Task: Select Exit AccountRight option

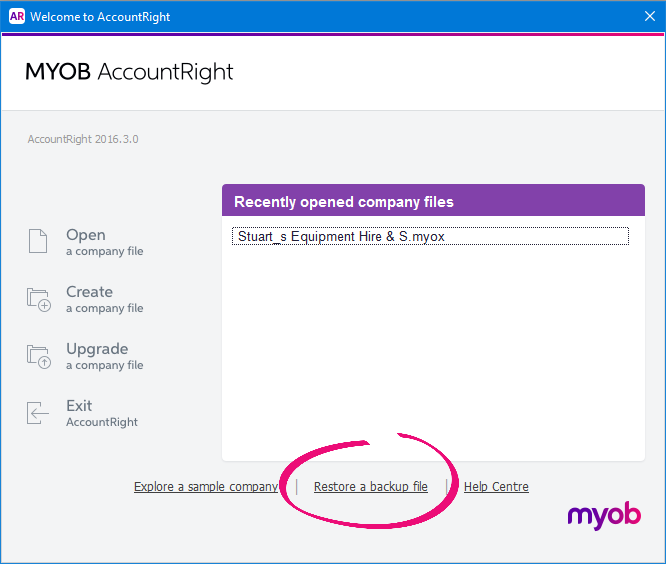Action: click(102, 413)
